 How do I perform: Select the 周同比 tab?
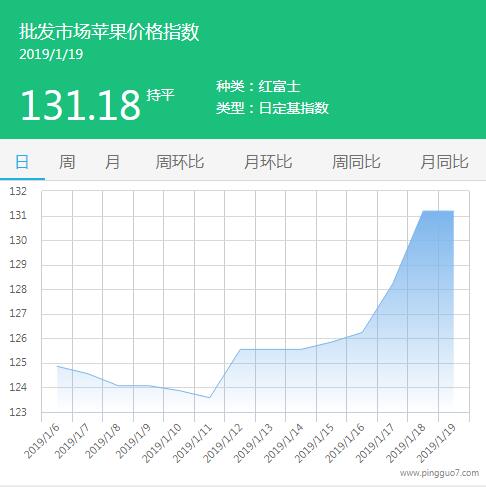(x=356, y=162)
